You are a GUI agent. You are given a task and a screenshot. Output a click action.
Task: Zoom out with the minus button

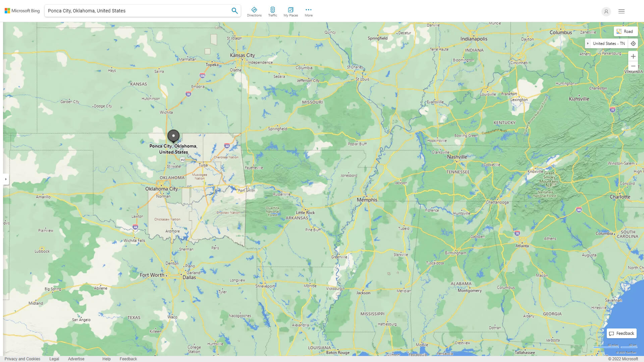[x=633, y=66]
